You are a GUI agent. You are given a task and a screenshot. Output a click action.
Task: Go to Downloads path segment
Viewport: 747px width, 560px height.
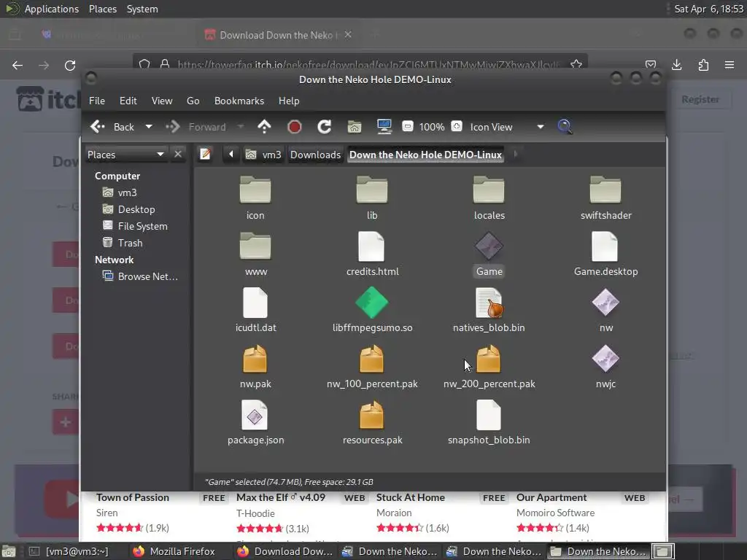pyautogui.click(x=315, y=155)
